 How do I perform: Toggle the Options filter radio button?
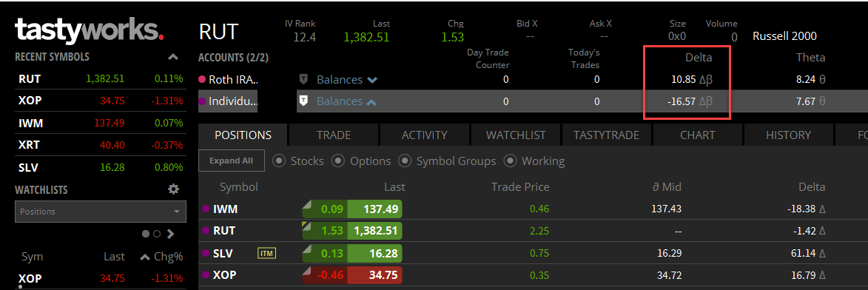[x=337, y=161]
